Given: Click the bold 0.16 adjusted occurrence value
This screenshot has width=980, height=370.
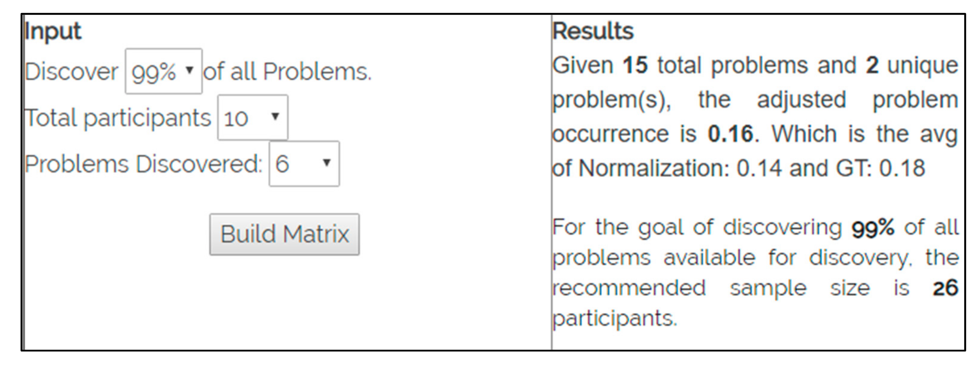Looking at the screenshot, I should tap(730, 134).
